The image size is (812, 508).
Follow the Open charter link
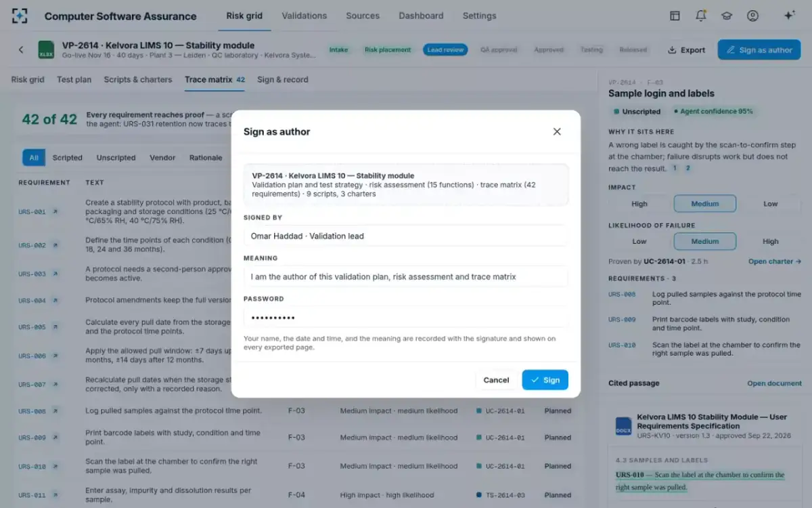coord(775,261)
